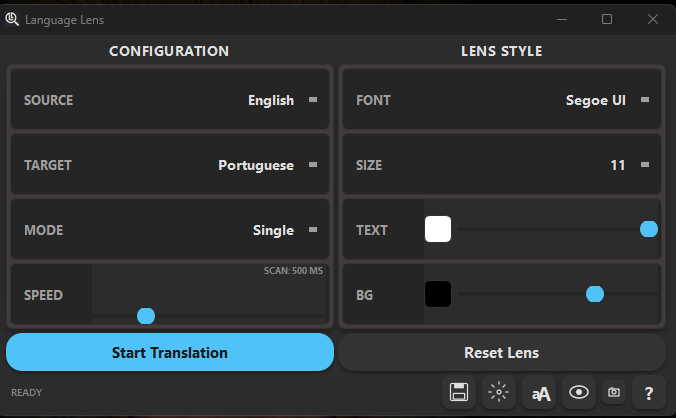Click the Speed scan slider handle

click(x=146, y=316)
